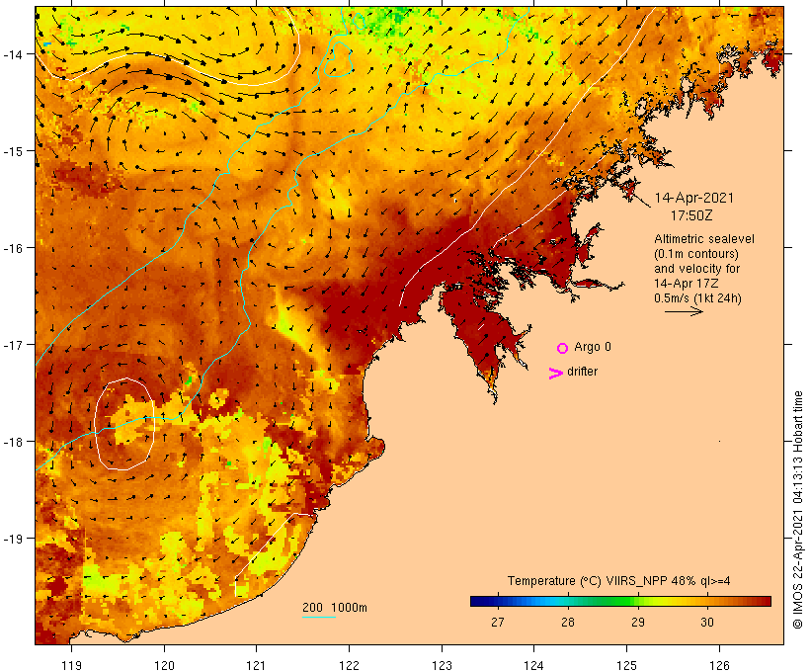This screenshot has width=810, height=672.
Task: Click the longitude axis label 125
Action: 626,665
